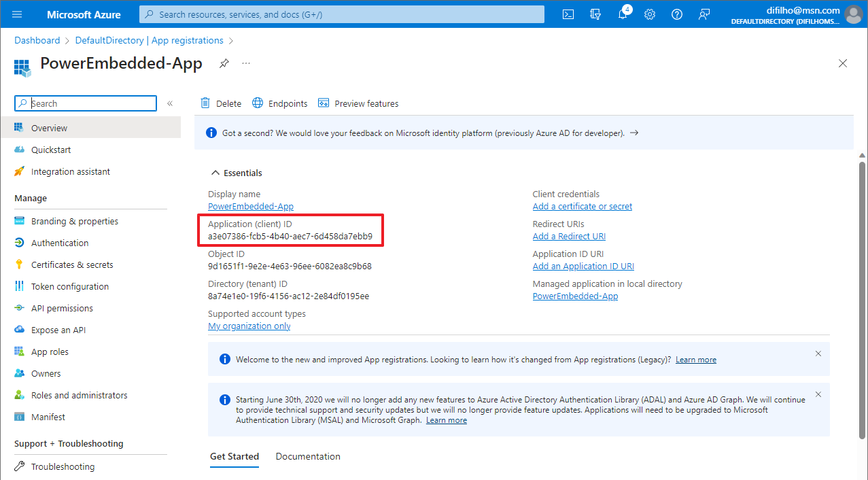Screen dimensions: 868x480
Task: Collapse the left sidebar menu
Action: point(170,103)
